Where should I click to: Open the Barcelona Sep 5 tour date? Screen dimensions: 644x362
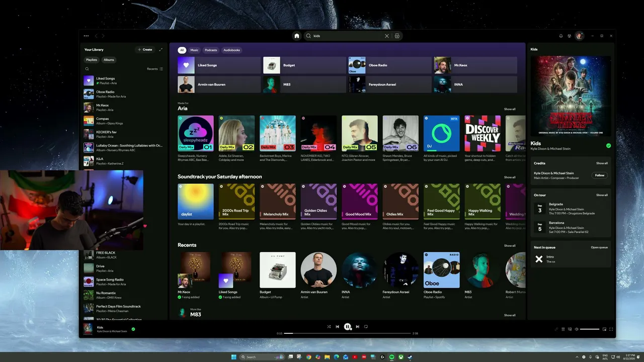571,227
